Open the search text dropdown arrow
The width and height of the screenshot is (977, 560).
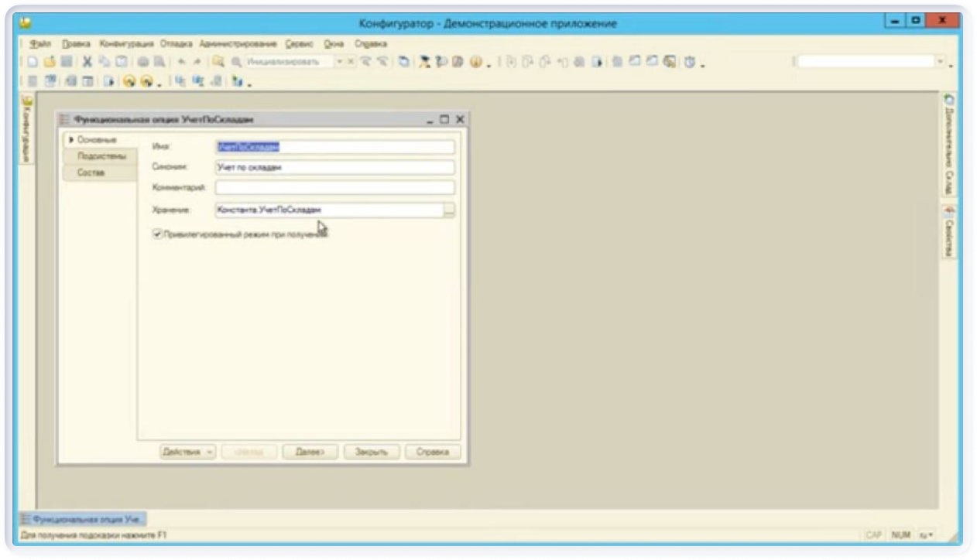click(x=941, y=62)
